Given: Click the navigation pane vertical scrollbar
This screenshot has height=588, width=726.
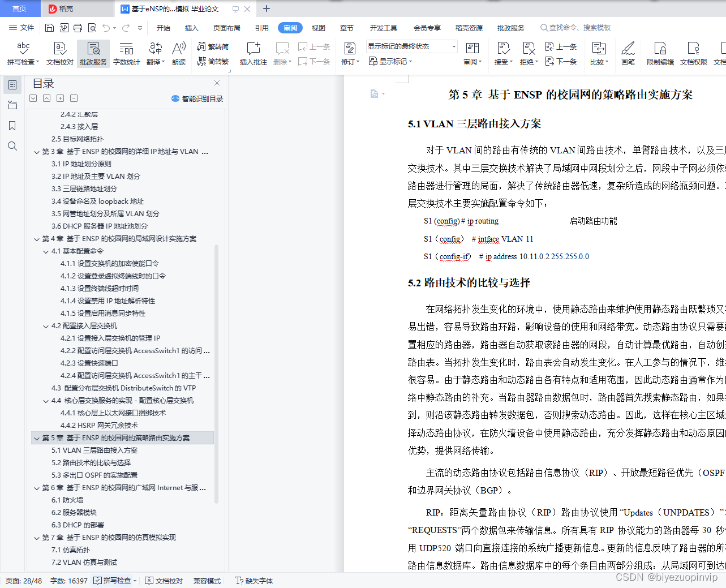Looking at the screenshot, I should coord(216,374).
